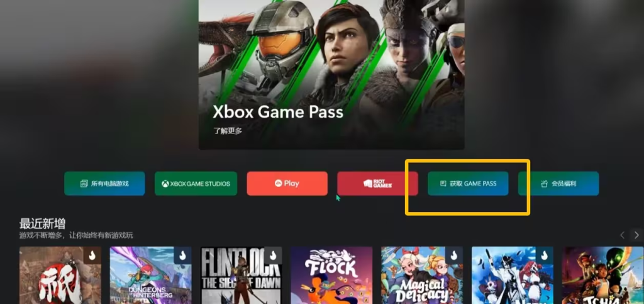Click the flame badge on Magical Delicacy tile
This screenshot has height=304, width=644.
454,256
